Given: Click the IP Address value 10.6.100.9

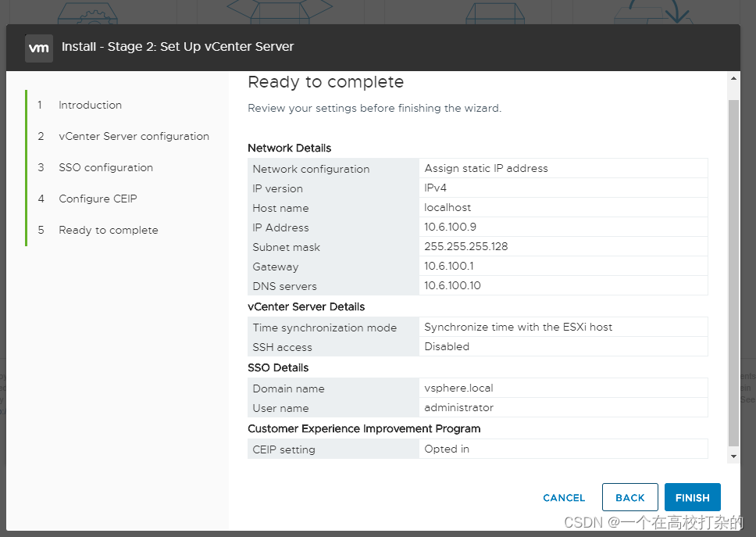Looking at the screenshot, I should [x=448, y=227].
